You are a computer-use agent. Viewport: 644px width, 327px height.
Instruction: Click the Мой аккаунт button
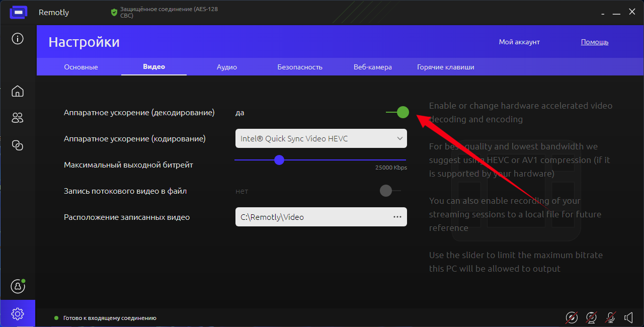[x=519, y=42]
